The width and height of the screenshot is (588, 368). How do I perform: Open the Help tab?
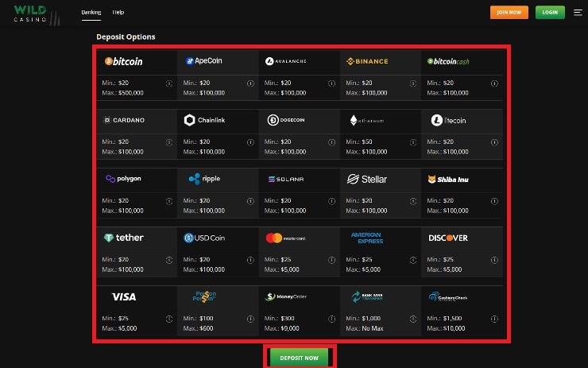(x=118, y=12)
